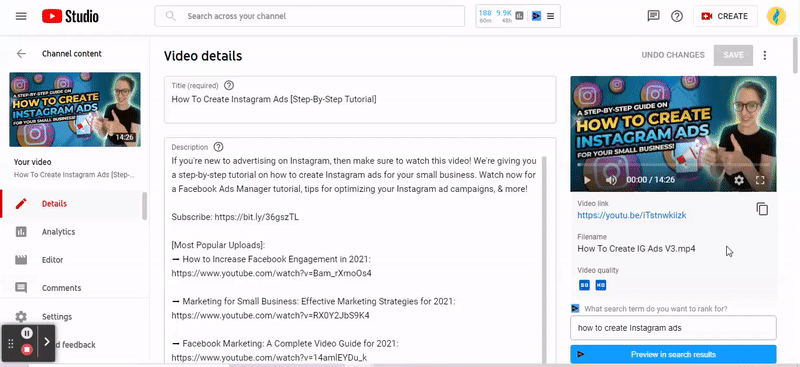Image resolution: width=800 pixels, height=367 pixels.
Task: Open the youtu.be video link
Action: 632,215
